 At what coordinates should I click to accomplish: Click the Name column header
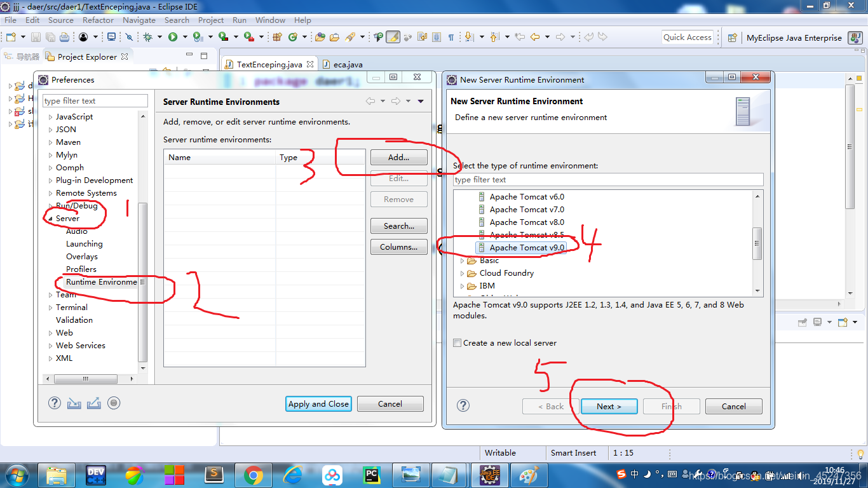[x=220, y=158]
